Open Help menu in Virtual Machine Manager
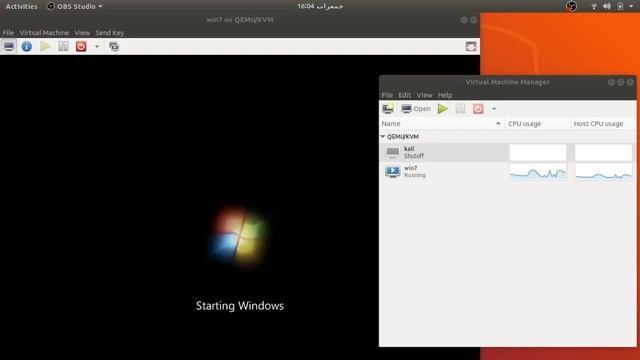This screenshot has width=640, height=360. [445, 95]
